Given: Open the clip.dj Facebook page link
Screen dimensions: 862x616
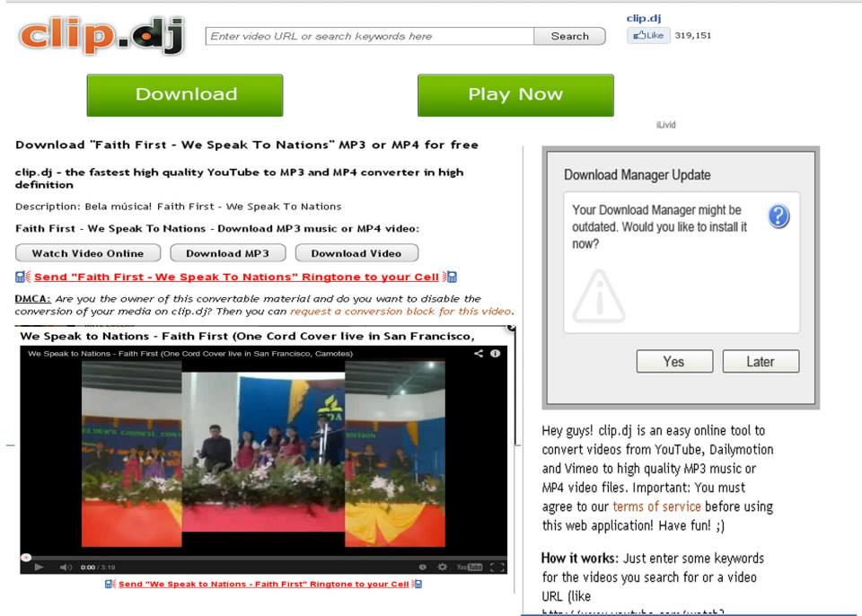Looking at the screenshot, I should point(644,18).
